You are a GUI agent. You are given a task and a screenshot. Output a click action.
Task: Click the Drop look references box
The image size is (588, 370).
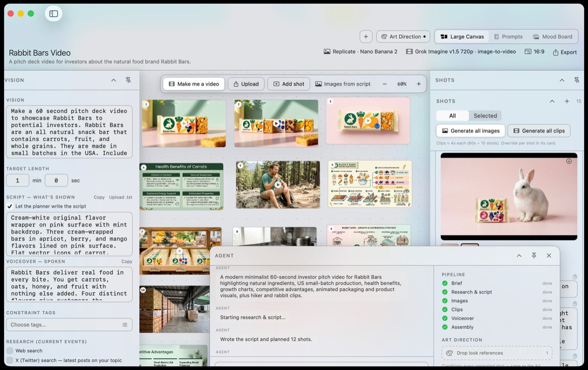[x=497, y=353]
